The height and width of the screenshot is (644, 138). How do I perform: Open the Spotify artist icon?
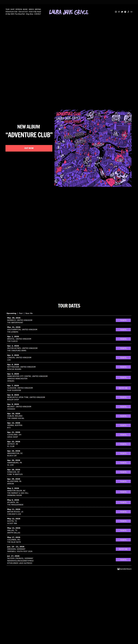click(x=125, y=12)
